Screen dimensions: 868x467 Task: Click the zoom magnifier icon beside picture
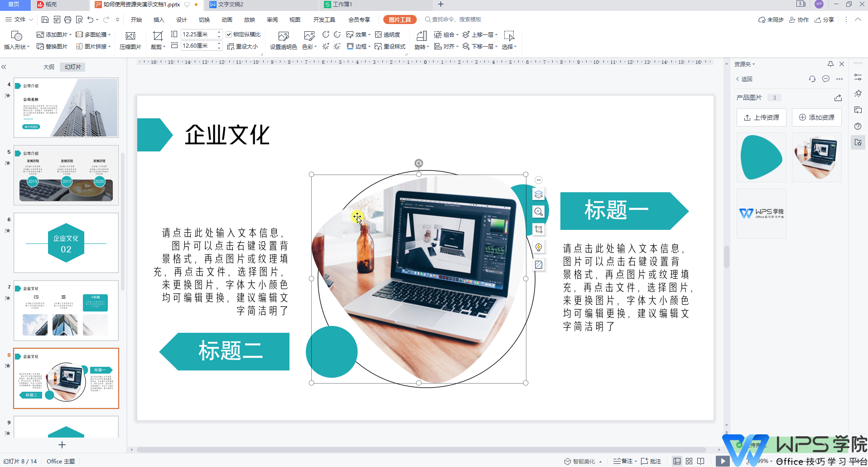[538, 212]
